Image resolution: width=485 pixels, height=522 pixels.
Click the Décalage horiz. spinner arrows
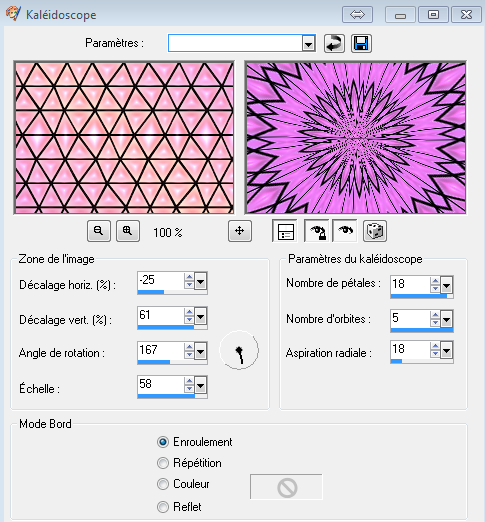click(x=189, y=281)
